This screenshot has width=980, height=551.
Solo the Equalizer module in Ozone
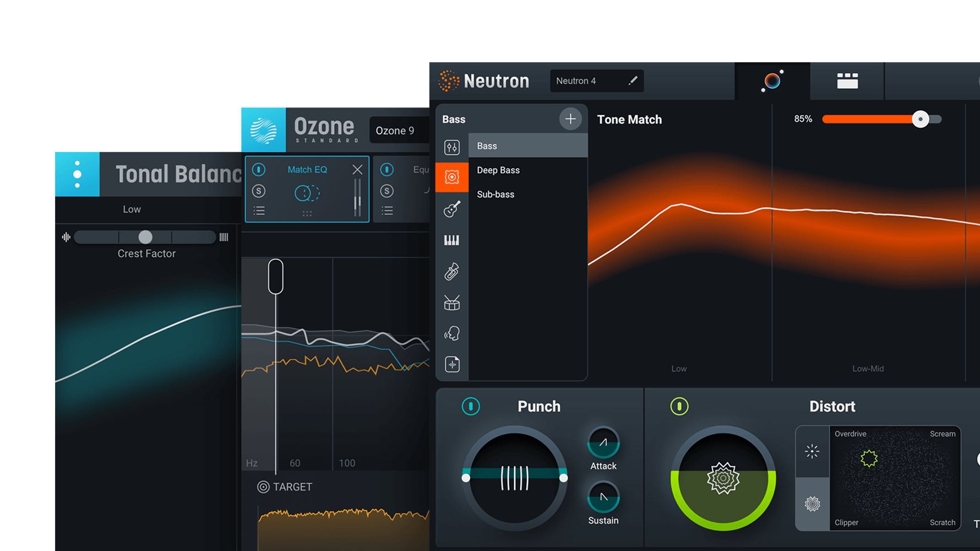pos(387,191)
